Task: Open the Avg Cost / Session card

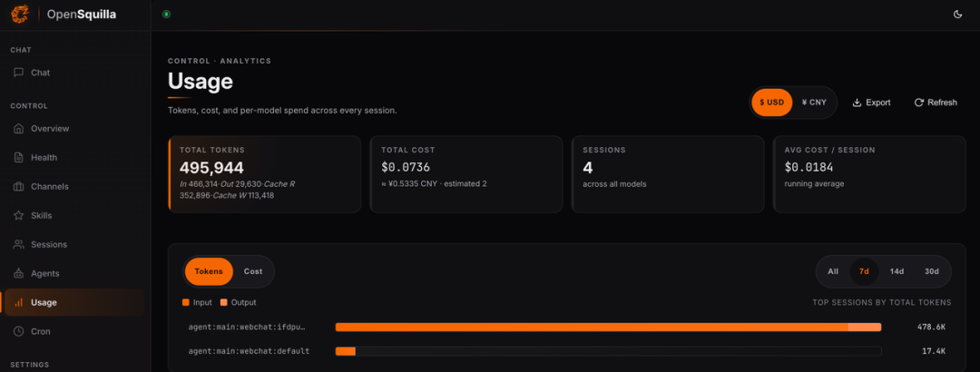Action: (x=869, y=174)
